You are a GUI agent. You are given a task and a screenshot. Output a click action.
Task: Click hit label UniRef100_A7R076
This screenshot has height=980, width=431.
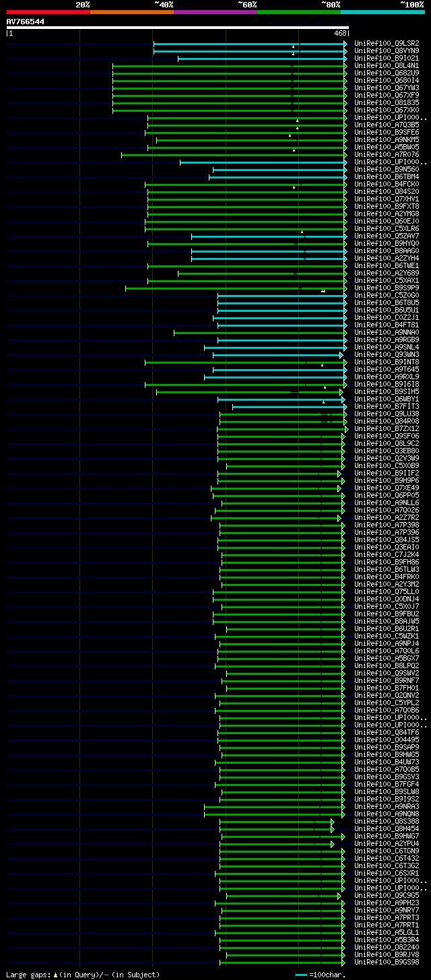387,154
